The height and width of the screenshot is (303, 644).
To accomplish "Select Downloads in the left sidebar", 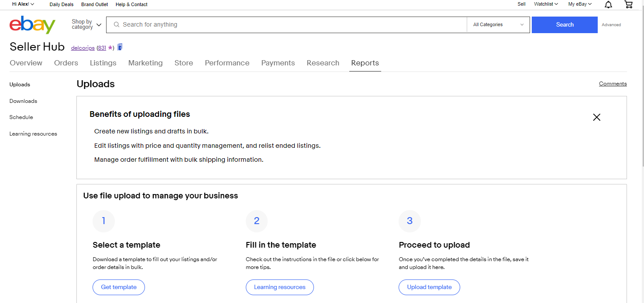I will pos(23,101).
